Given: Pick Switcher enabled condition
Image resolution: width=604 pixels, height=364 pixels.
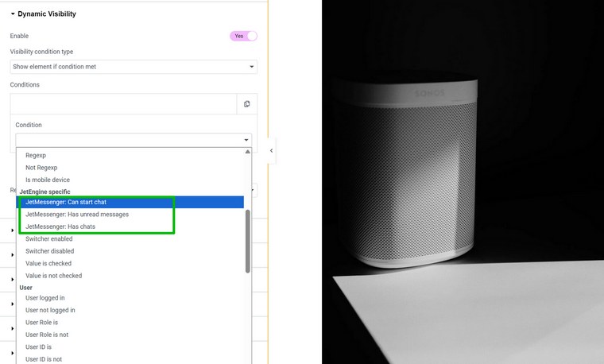Looking at the screenshot, I should [130, 238].
